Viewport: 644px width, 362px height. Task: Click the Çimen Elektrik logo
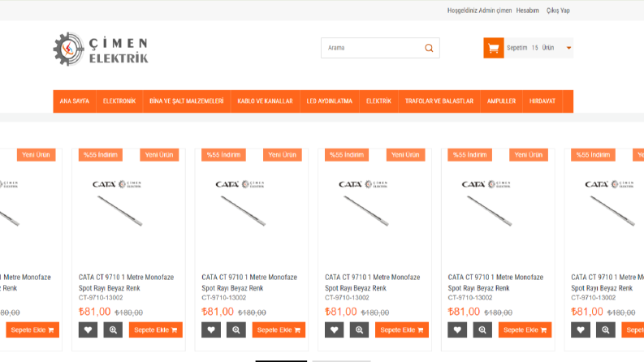101,50
